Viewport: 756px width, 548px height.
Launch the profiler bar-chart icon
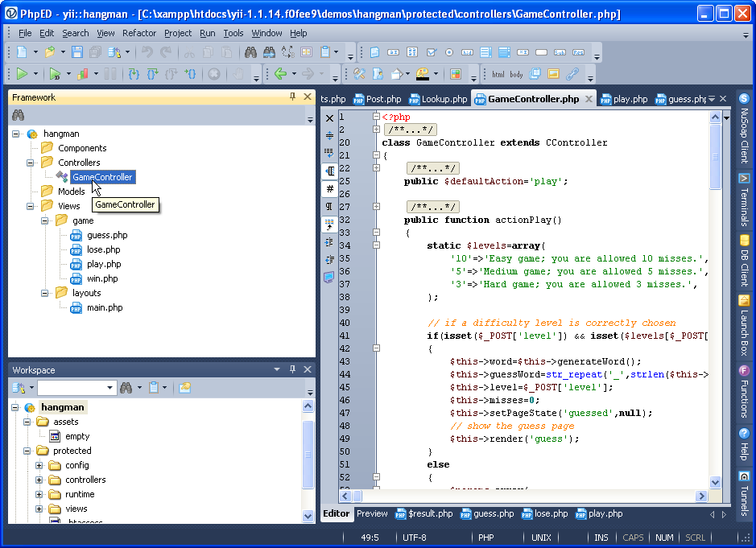(x=82, y=74)
